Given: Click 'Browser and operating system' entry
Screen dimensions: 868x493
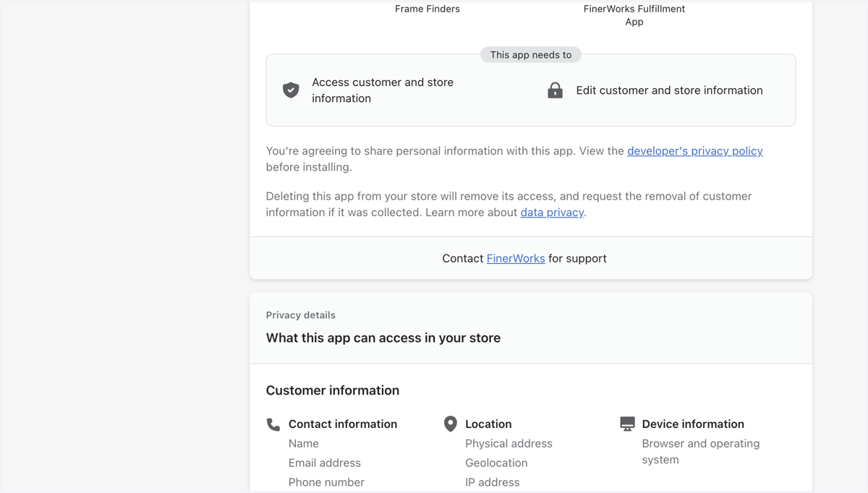Looking at the screenshot, I should [701, 452].
